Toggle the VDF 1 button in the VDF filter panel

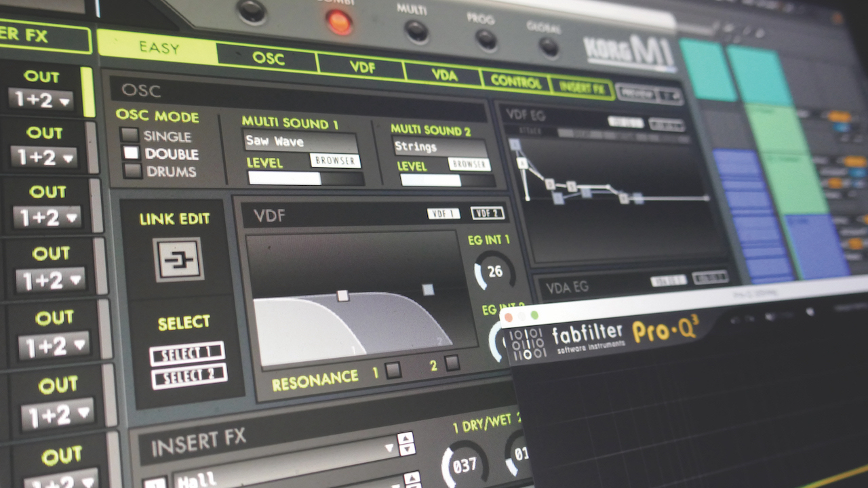(x=443, y=214)
